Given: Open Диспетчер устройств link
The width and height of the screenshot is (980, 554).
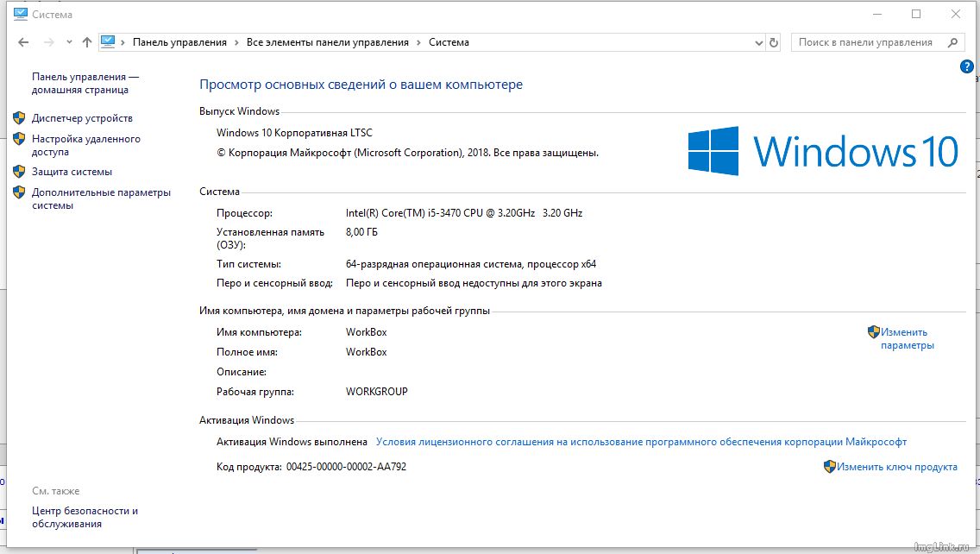Looking at the screenshot, I should 82,118.
